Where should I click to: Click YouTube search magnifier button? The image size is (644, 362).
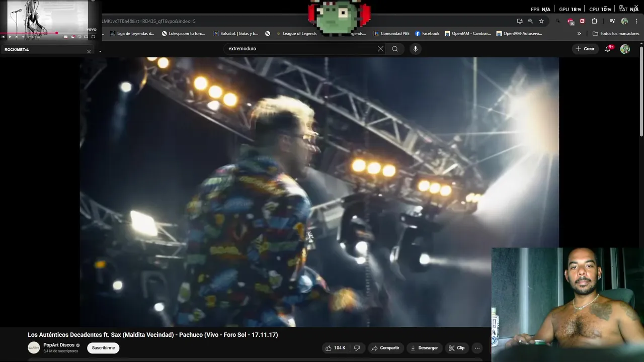coord(395,49)
